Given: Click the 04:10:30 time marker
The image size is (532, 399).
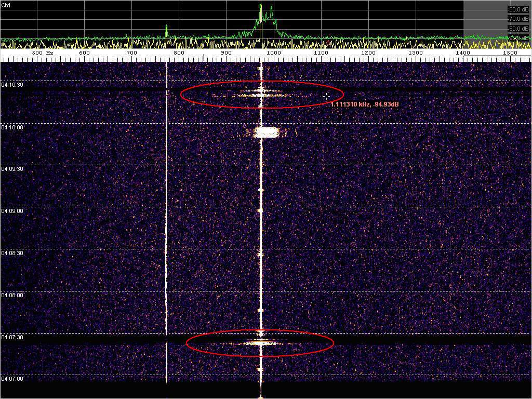Looking at the screenshot, I should [x=12, y=85].
